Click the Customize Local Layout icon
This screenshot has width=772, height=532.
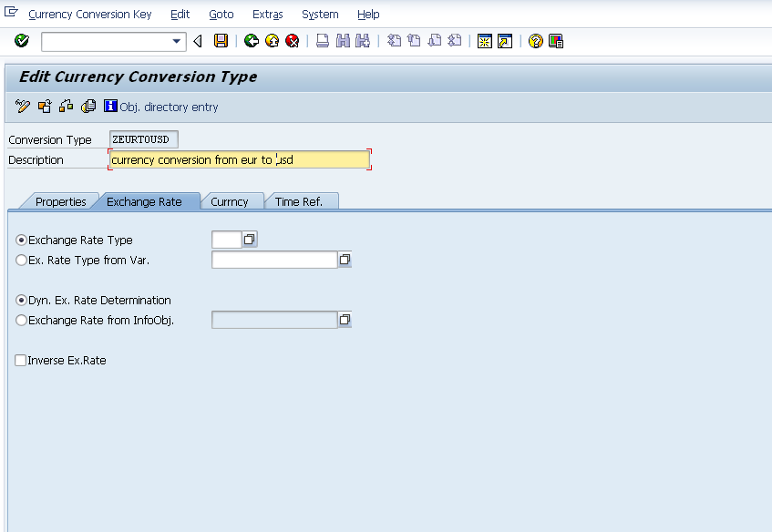[x=556, y=41]
